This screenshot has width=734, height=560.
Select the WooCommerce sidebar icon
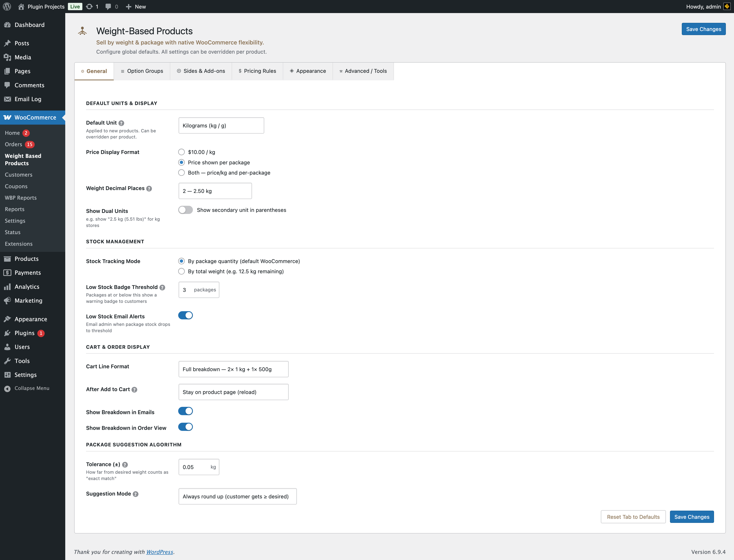(x=7, y=117)
